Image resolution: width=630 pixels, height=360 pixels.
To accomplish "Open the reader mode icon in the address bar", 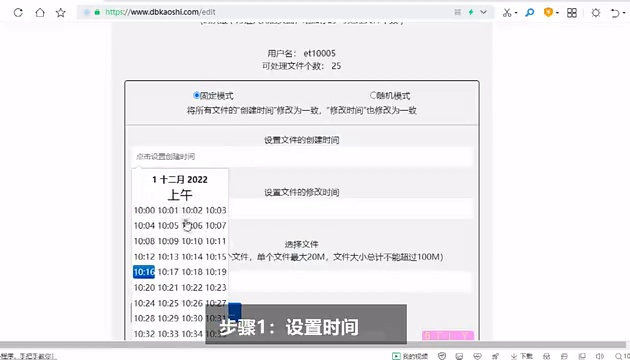I will point(457,12).
